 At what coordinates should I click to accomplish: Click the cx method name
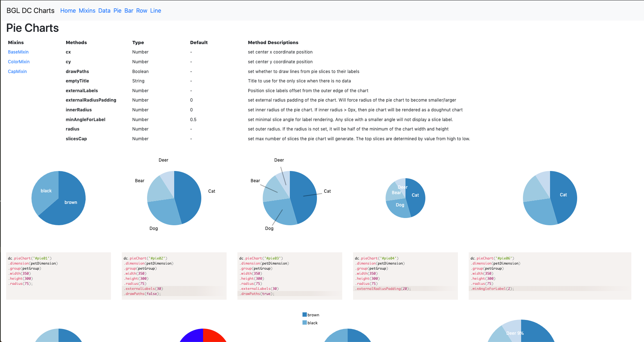click(68, 52)
